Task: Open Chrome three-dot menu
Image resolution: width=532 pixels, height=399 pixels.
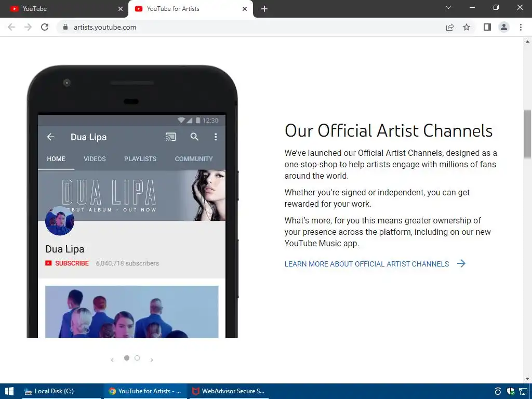Action: pyautogui.click(x=521, y=27)
